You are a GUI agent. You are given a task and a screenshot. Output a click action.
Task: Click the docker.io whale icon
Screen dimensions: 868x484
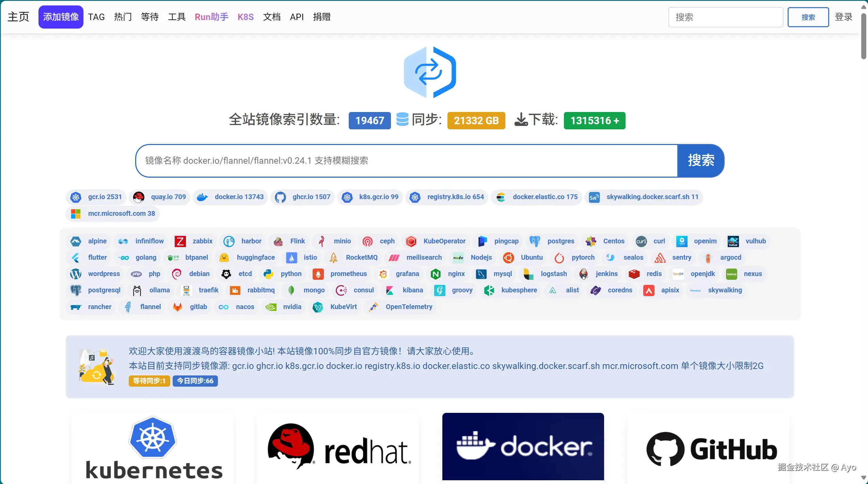point(202,197)
